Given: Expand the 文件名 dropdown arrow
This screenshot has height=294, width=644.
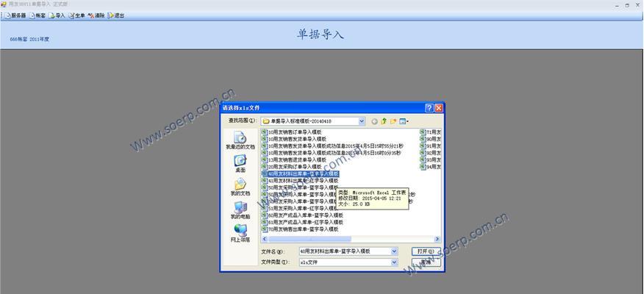Looking at the screenshot, I should pyautogui.click(x=394, y=251).
